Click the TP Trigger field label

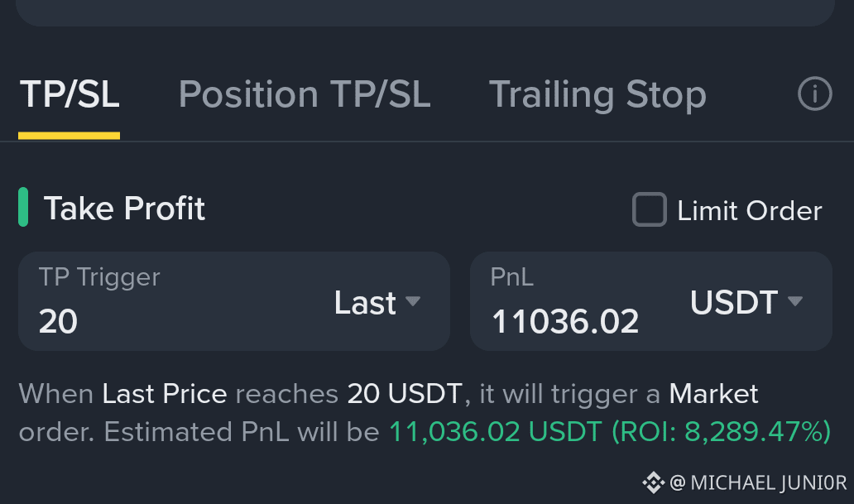tap(99, 276)
